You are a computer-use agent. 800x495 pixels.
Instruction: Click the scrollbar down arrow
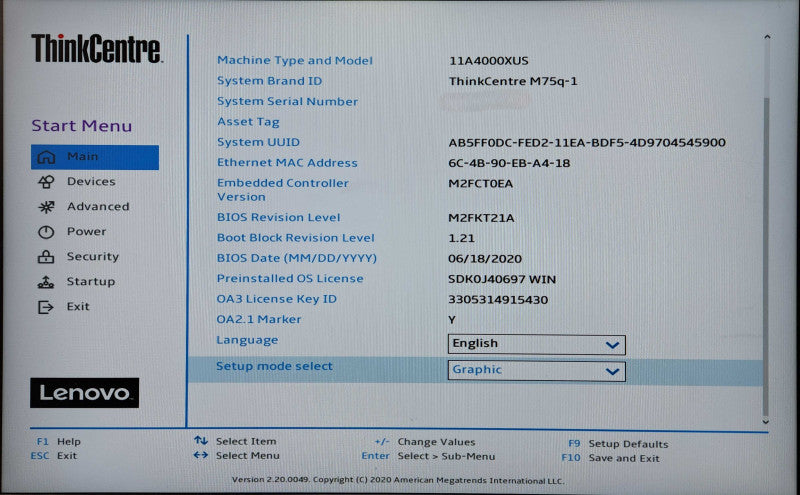click(x=765, y=422)
